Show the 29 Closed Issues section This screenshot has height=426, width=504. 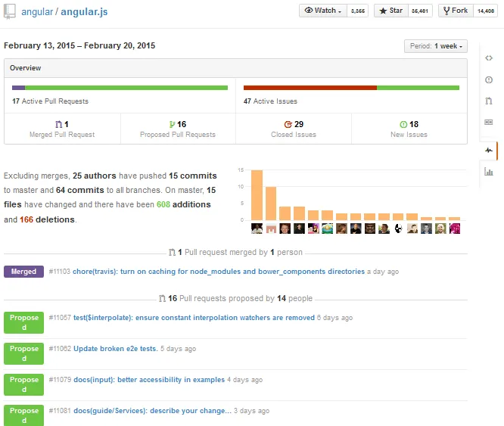tap(294, 129)
